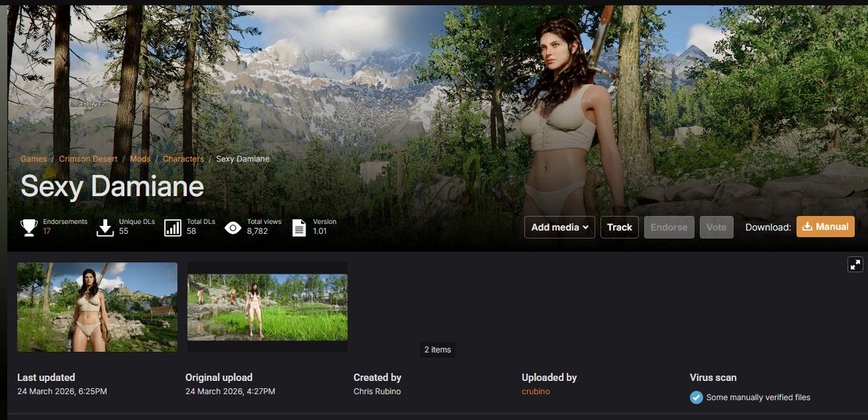Click the 2 items gallery counter
The width and height of the screenshot is (868, 420).
coord(437,350)
